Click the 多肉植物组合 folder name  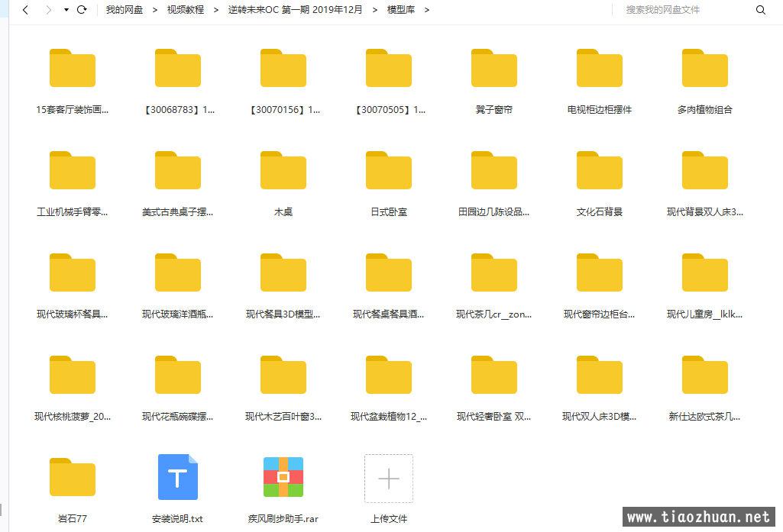click(704, 110)
